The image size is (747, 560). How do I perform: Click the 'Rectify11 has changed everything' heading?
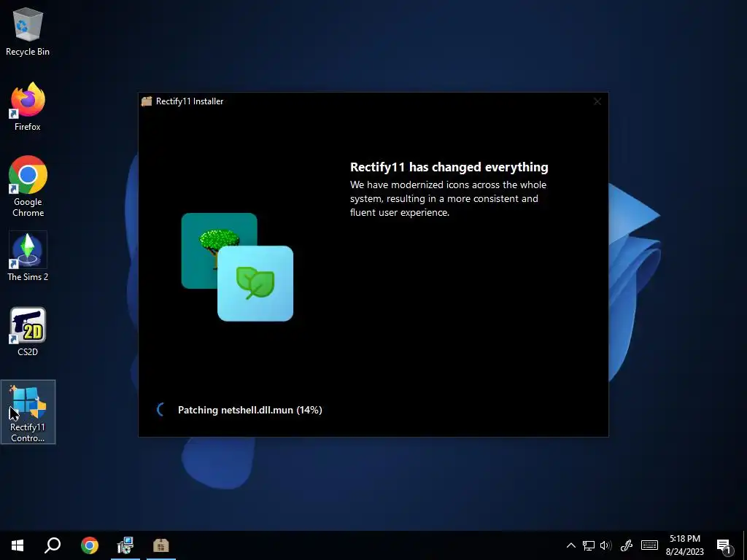pyautogui.click(x=449, y=167)
